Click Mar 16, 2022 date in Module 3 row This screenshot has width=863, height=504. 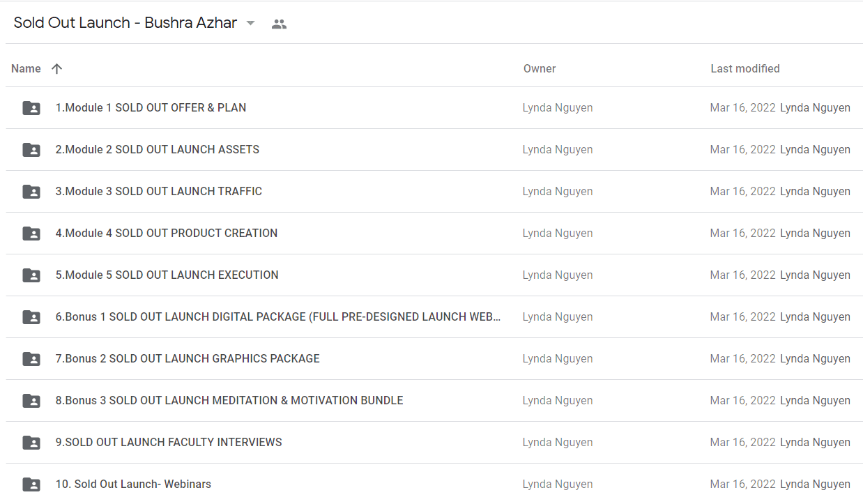[x=743, y=191]
